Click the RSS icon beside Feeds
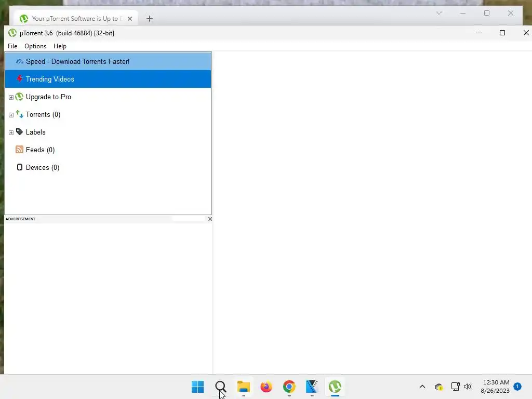532x399 pixels. pos(19,150)
